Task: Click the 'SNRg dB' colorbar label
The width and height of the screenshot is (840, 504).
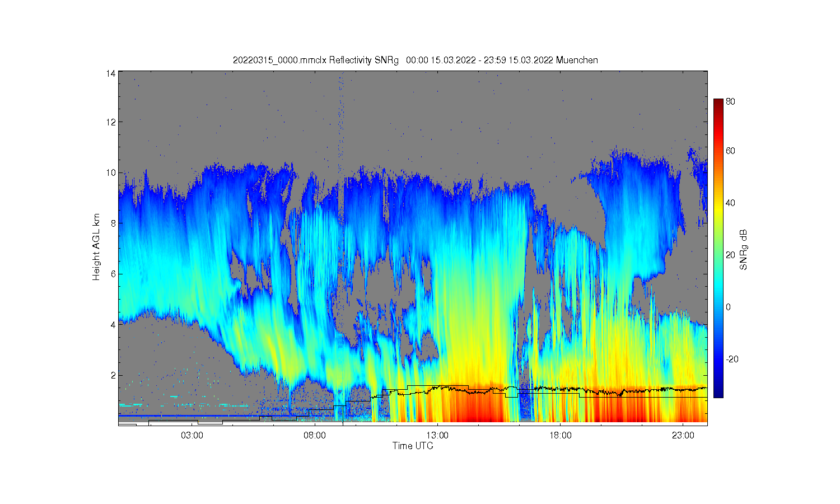Action: (744, 250)
